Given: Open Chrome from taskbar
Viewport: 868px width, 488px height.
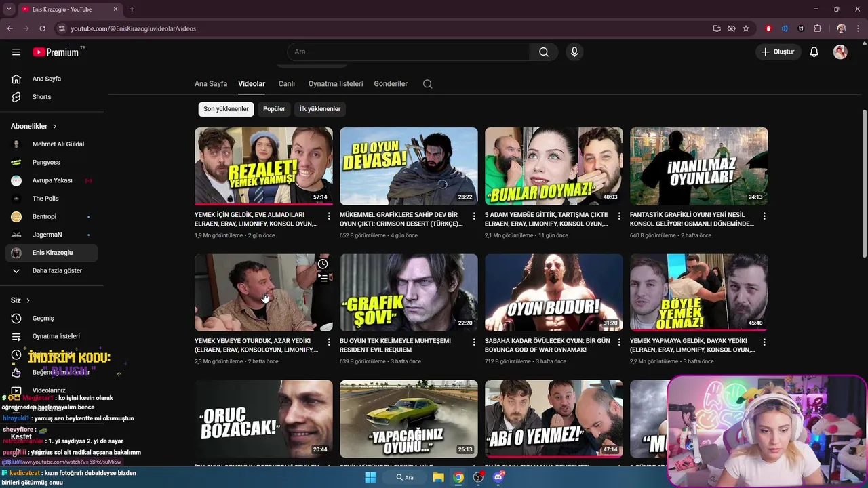Looking at the screenshot, I should tap(458, 477).
